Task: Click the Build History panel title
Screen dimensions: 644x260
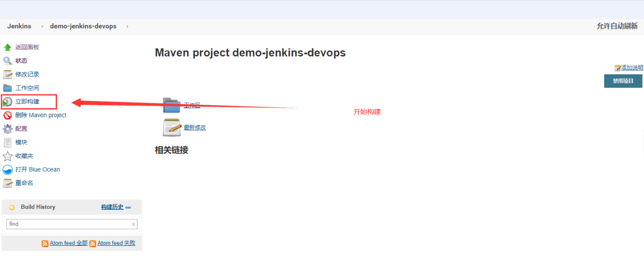Action: tap(38, 207)
